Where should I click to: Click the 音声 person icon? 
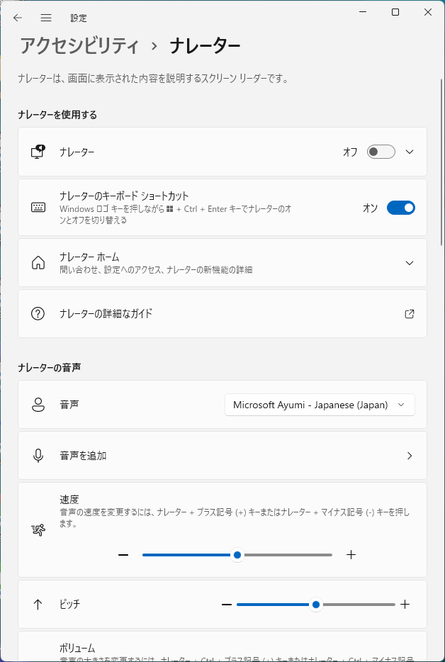38,404
